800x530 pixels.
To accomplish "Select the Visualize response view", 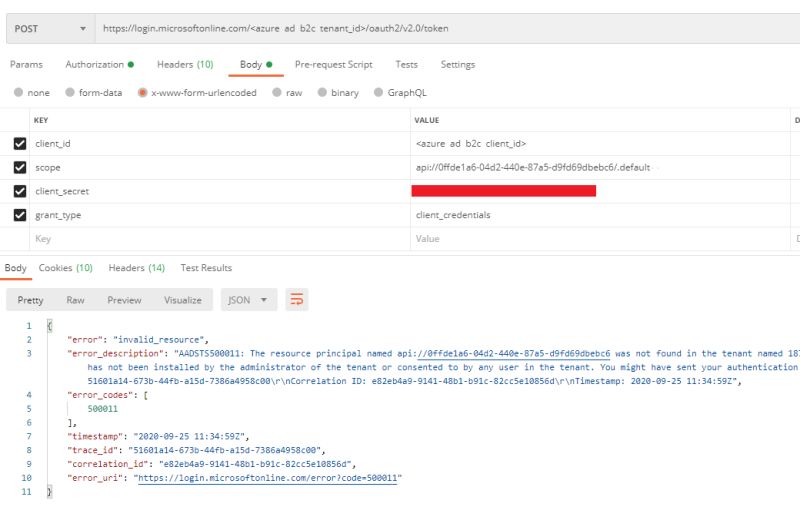I will coord(183,300).
